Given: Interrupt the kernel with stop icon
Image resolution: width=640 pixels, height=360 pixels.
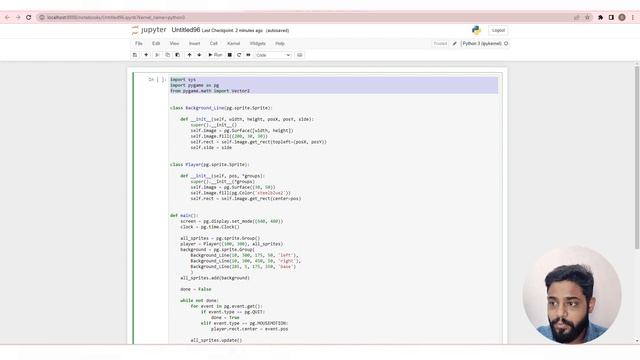Looking at the screenshot, I should point(230,55).
